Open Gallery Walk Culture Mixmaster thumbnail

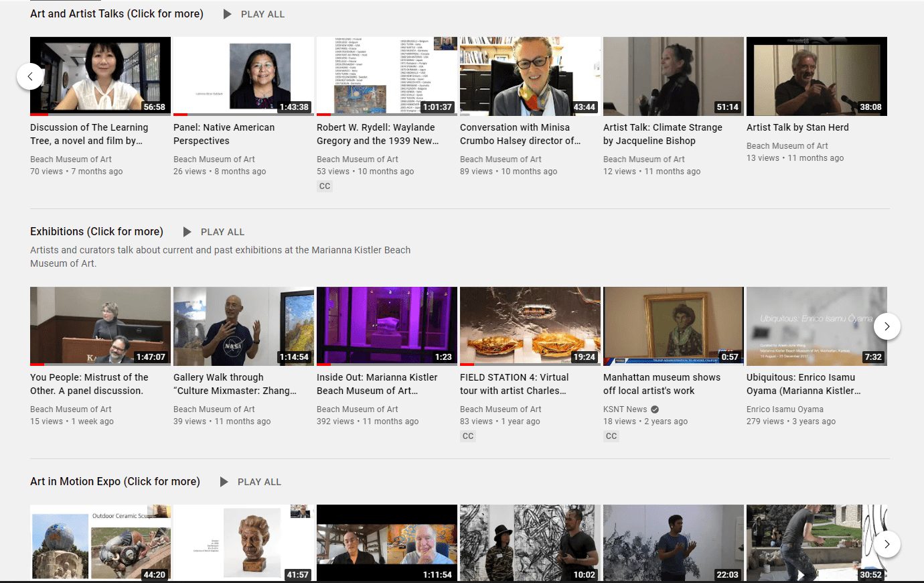(244, 326)
